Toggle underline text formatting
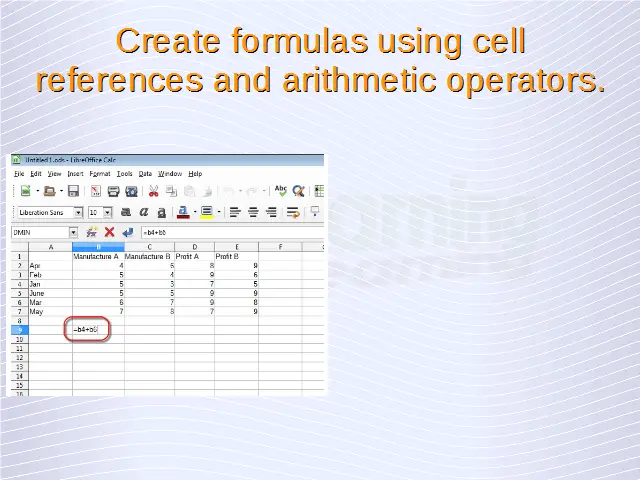 tap(161, 212)
